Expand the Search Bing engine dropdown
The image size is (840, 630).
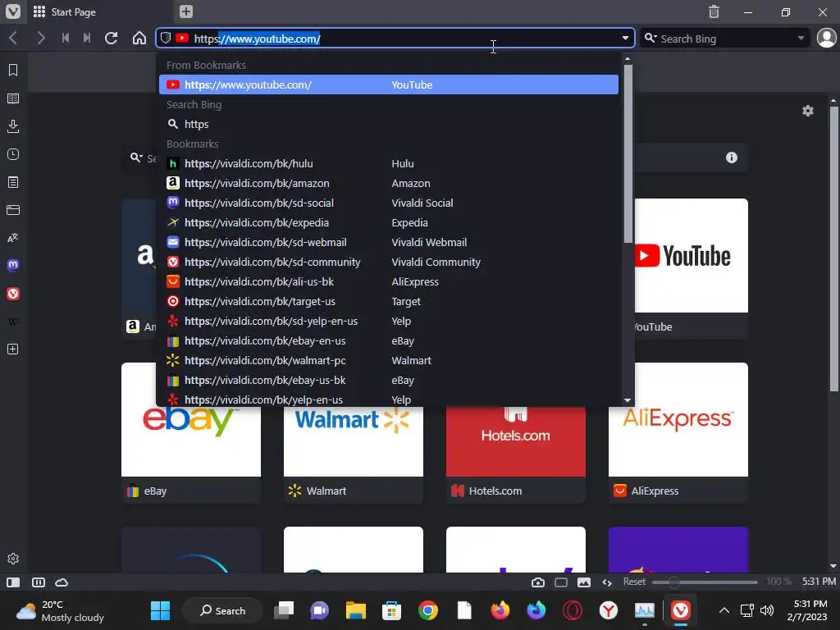801,38
